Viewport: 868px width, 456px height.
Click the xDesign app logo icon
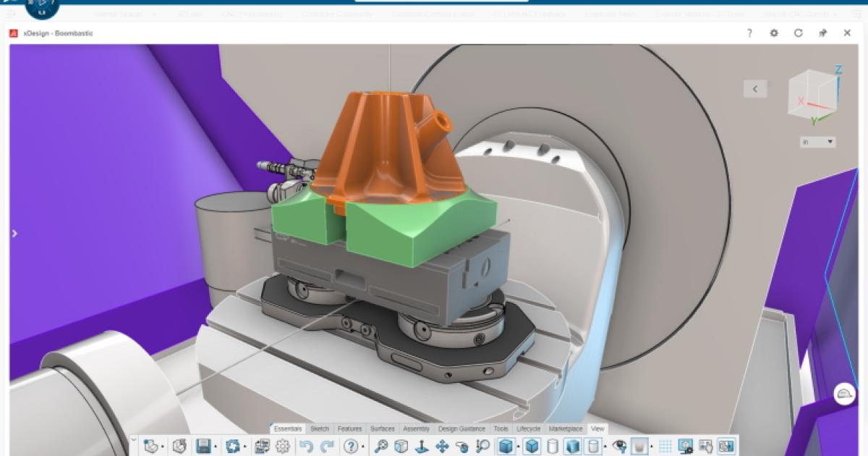[14, 33]
